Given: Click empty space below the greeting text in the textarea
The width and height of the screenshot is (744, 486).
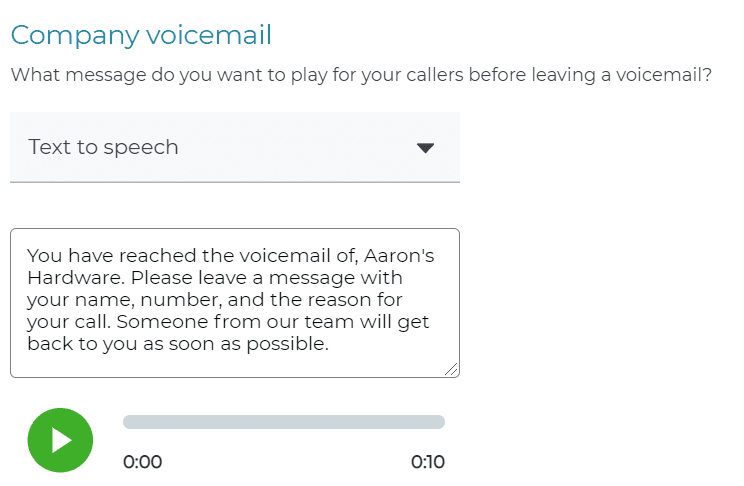Looking at the screenshot, I should pyautogui.click(x=235, y=364).
